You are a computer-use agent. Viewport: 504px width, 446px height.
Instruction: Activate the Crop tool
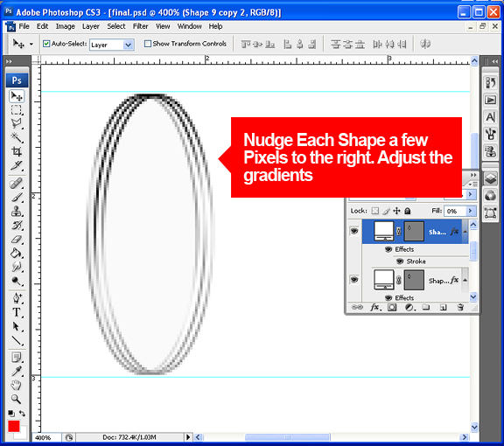tap(17, 151)
